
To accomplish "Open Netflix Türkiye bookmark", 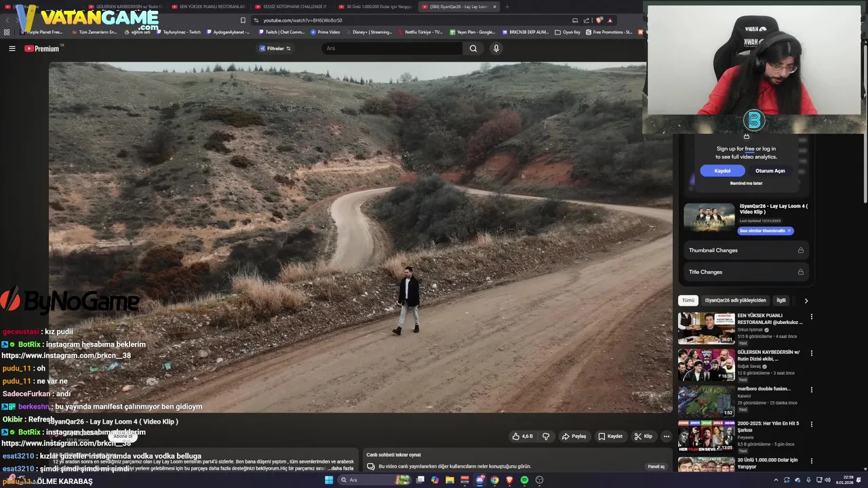I will tap(420, 32).
